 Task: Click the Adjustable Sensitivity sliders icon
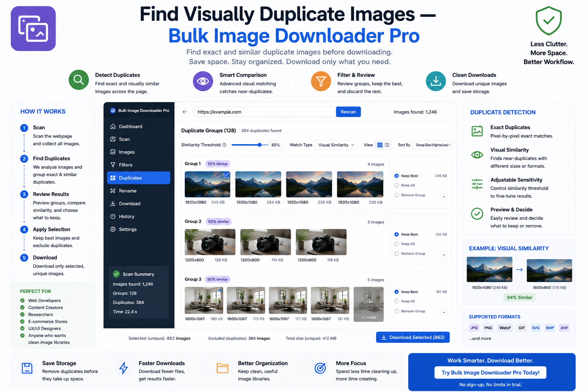tap(477, 184)
